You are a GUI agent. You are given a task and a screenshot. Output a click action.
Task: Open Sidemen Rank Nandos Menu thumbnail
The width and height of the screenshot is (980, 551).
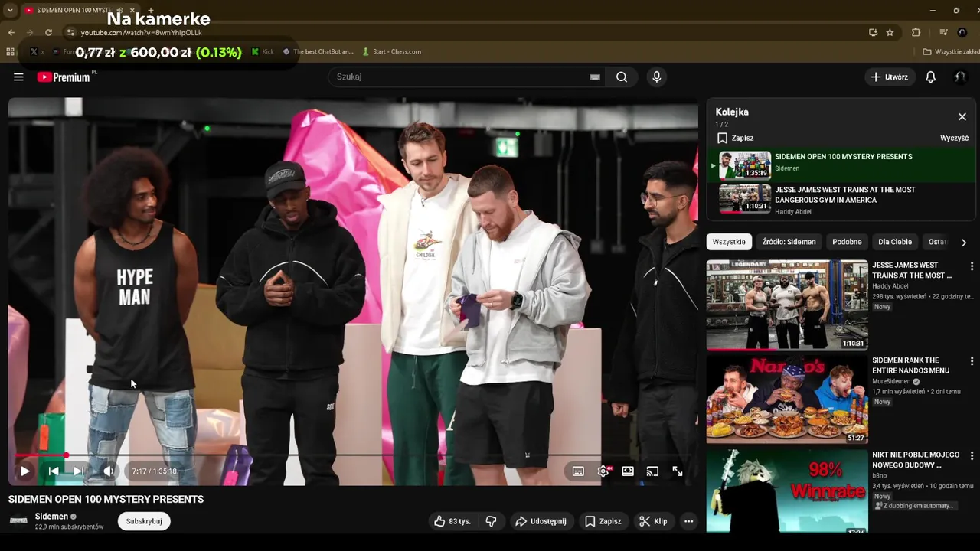[x=787, y=399]
